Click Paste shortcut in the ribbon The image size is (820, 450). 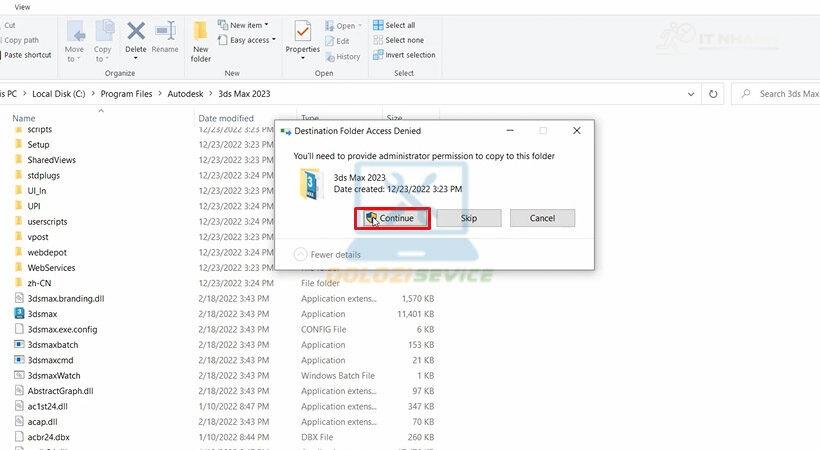[x=27, y=55]
